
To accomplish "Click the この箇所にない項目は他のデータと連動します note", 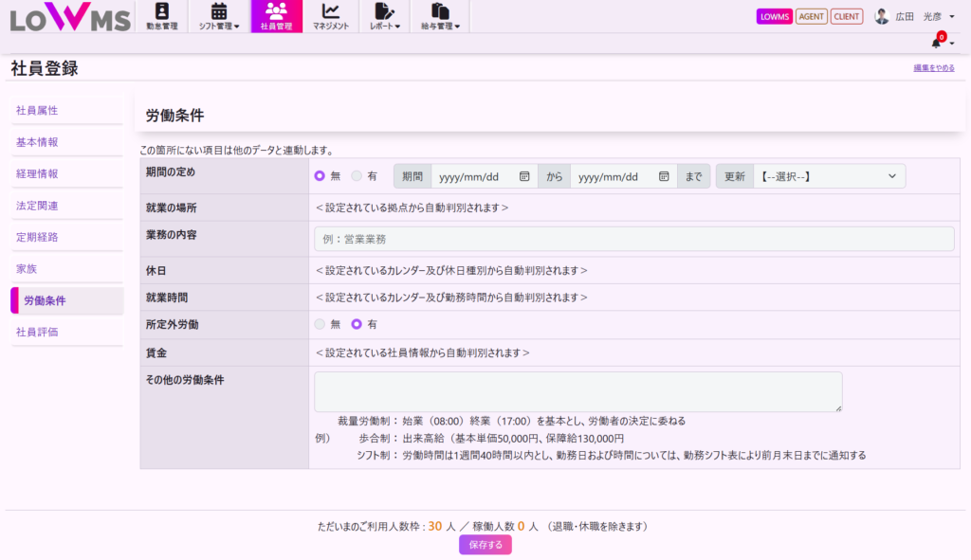I will [236, 151].
